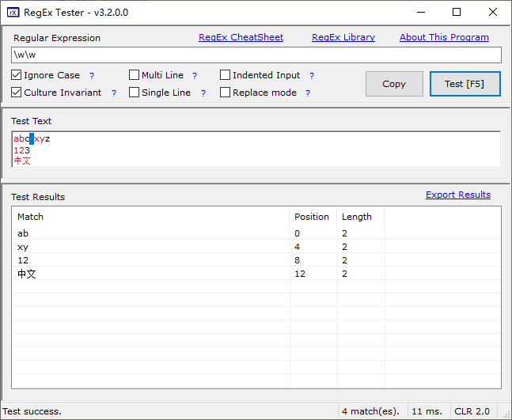
Task: Click the question mark next to Single Line
Action: tap(203, 93)
